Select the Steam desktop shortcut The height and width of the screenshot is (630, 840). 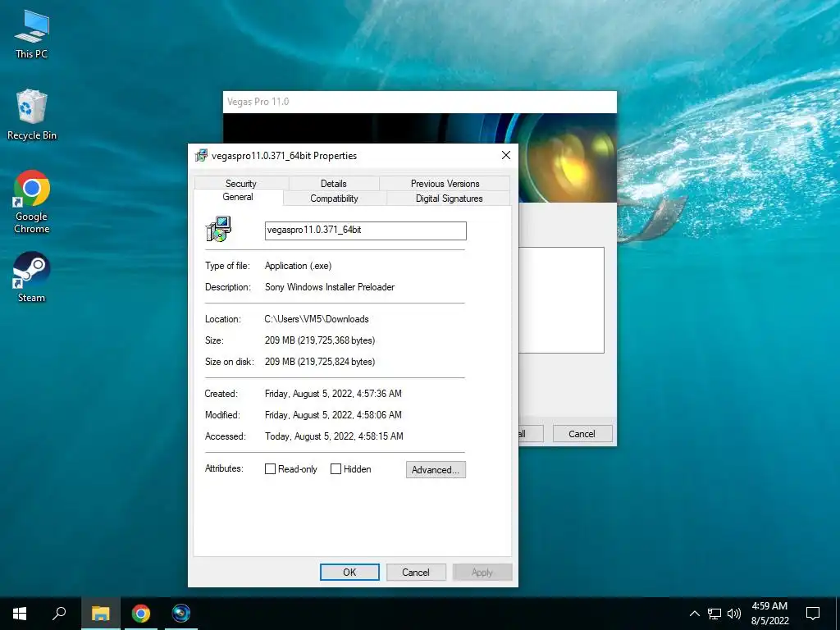click(32, 277)
